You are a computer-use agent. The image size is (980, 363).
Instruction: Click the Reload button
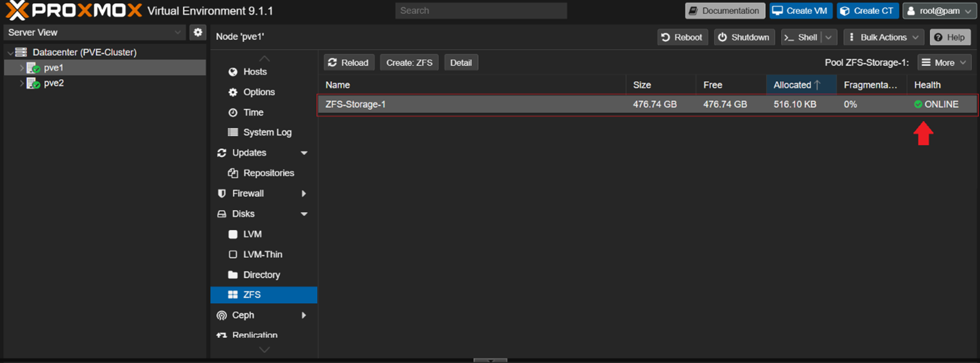(349, 62)
